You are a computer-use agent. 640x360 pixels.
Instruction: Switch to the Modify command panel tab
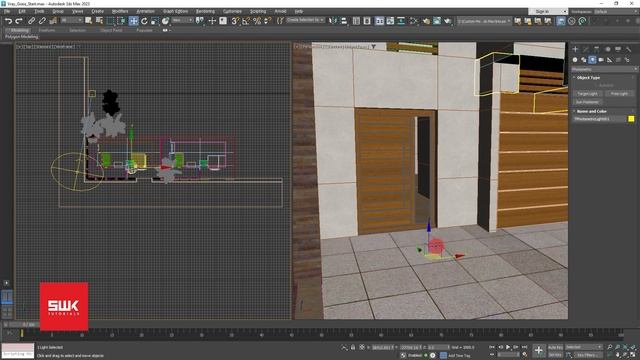pyautogui.click(x=586, y=49)
